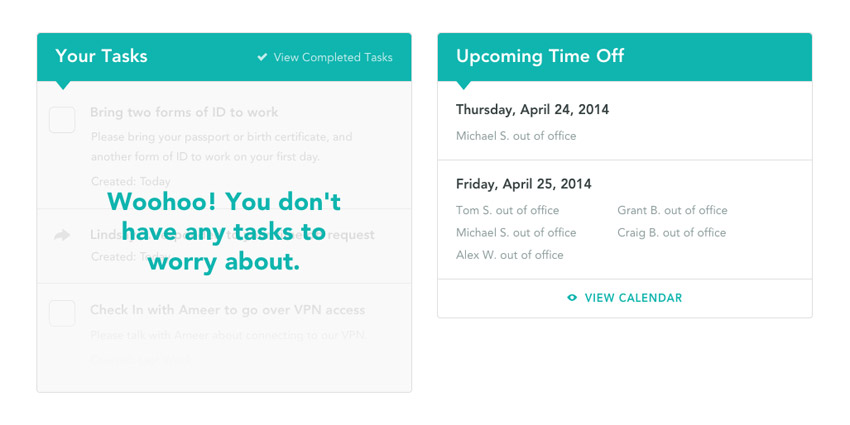Tick the 'Check In with Ameer' checkbox

(x=62, y=313)
